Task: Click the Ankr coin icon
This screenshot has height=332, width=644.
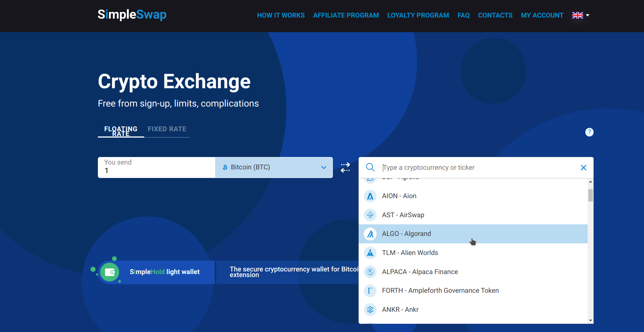Action: click(370, 310)
